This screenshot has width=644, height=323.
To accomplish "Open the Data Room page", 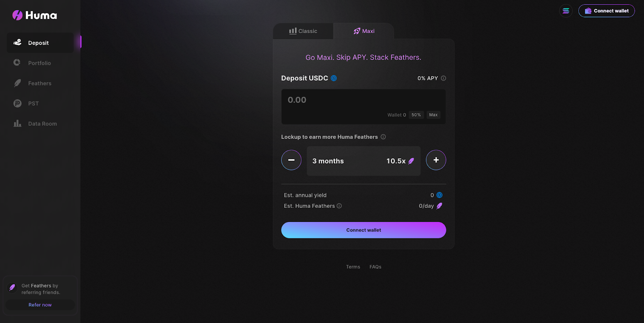I will pyautogui.click(x=42, y=124).
